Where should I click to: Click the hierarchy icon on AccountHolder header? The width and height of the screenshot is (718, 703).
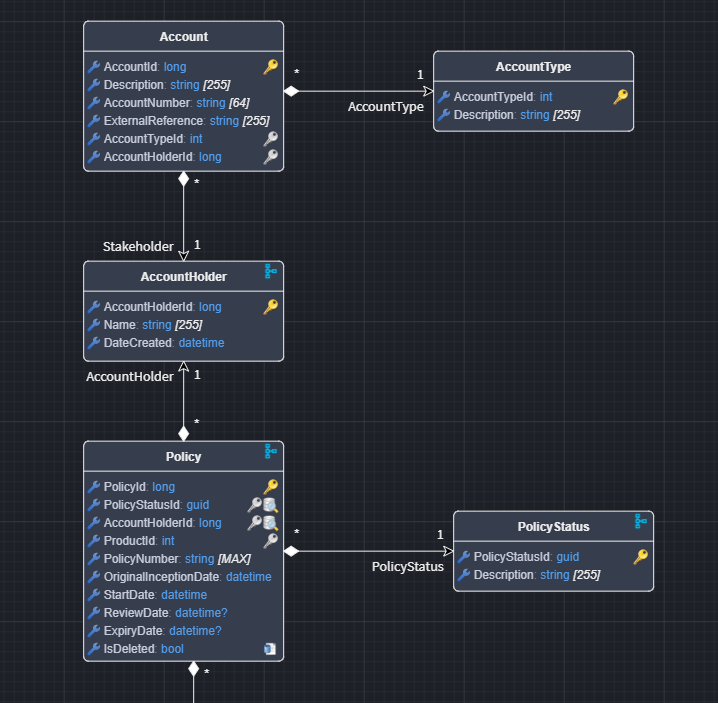click(x=271, y=271)
